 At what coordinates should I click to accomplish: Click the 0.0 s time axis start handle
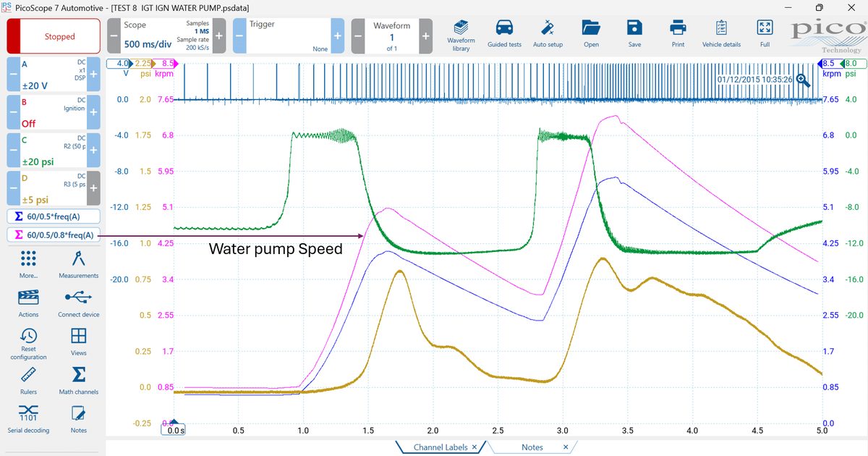pos(175,429)
